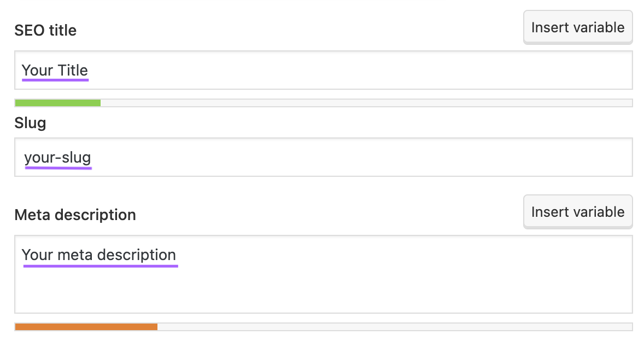
Task: Click the orange description length progress bar
Action: [85, 326]
